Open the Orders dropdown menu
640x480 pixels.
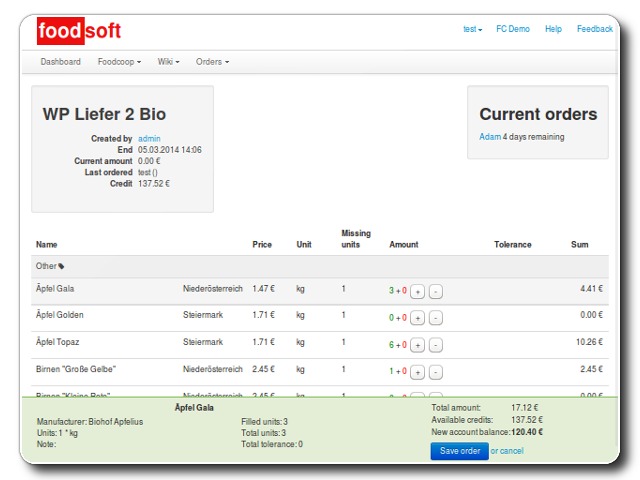tap(212, 62)
